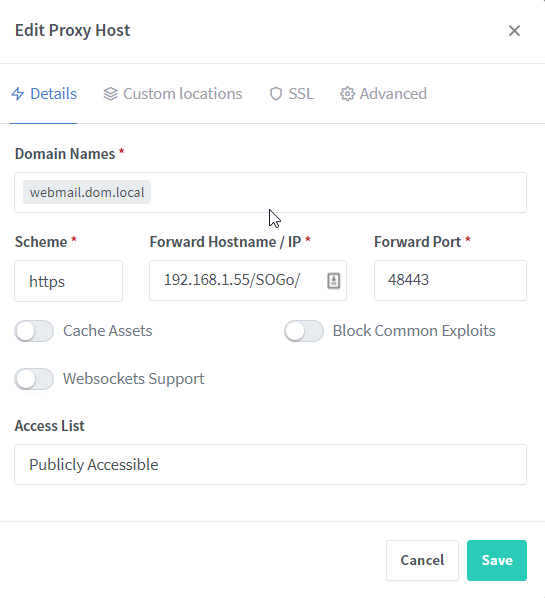Click the SSL shield icon

[x=276, y=94]
